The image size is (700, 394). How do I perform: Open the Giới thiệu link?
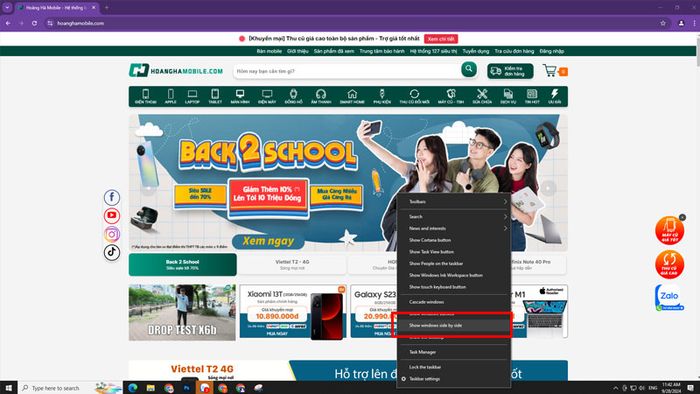[298, 51]
